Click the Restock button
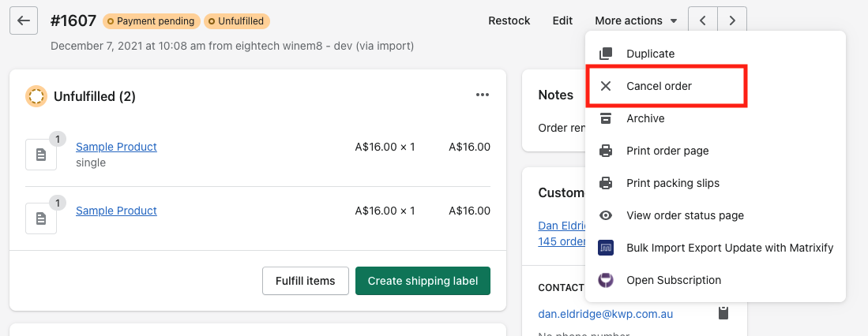This screenshot has width=868, height=336. [509, 21]
